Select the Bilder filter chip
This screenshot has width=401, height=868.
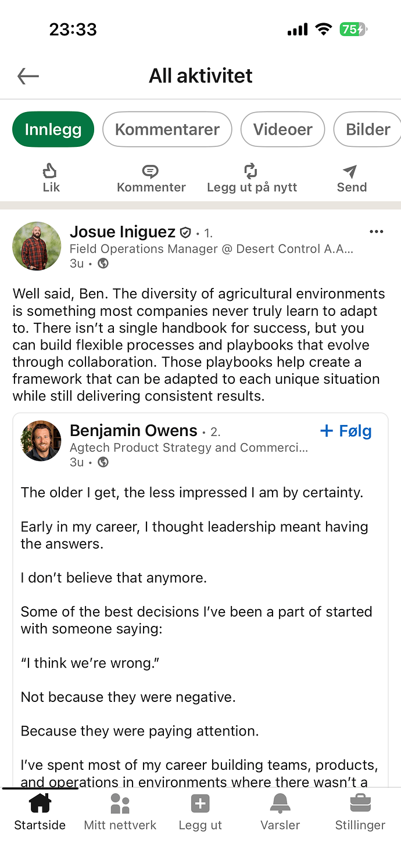368,129
